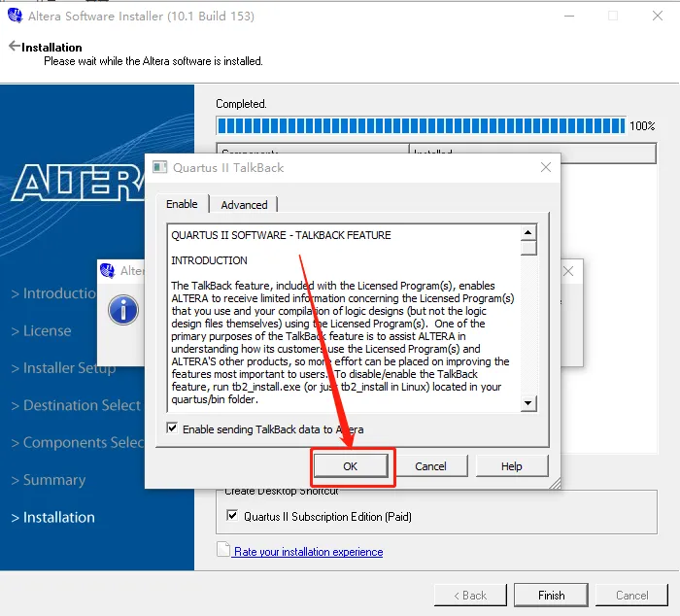Screen dimensions: 680x616
Task: Click the scroll down arrow in TalkBack text
Action: [527, 403]
